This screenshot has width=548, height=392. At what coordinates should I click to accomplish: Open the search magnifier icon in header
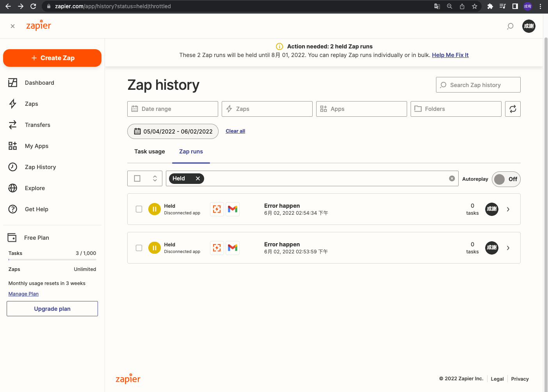pyautogui.click(x=510, y=26)
